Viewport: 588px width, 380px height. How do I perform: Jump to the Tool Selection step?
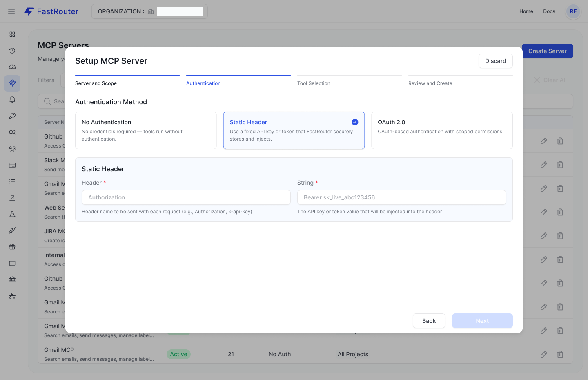[314, 83]
